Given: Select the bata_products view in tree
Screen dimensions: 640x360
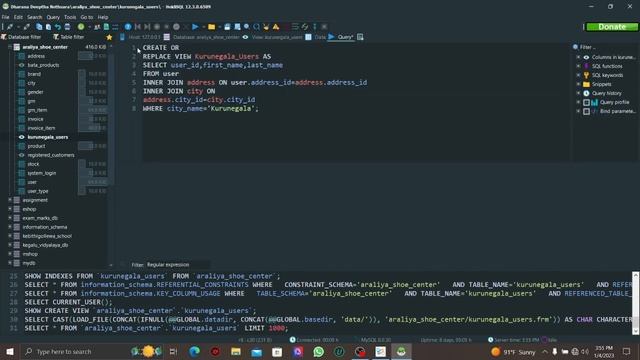Looking at the screenshot, I should 43,65.
